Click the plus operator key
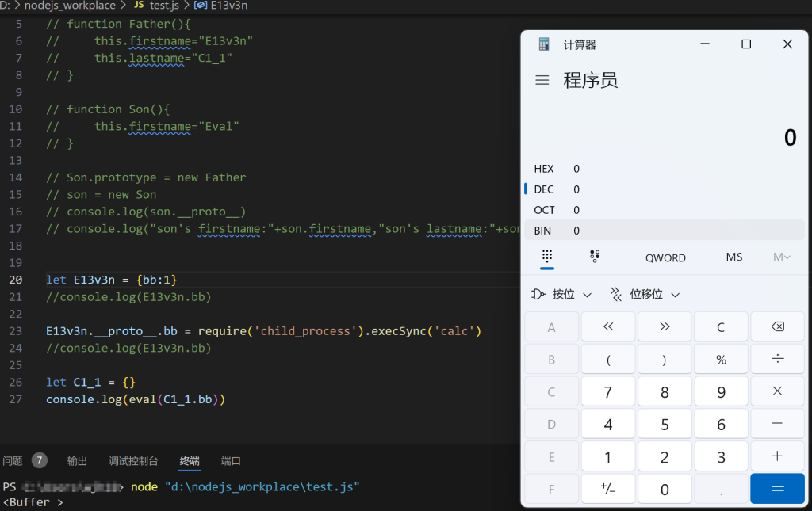The width and height of the screenshot is (812, 511). [x=777, y=456]
